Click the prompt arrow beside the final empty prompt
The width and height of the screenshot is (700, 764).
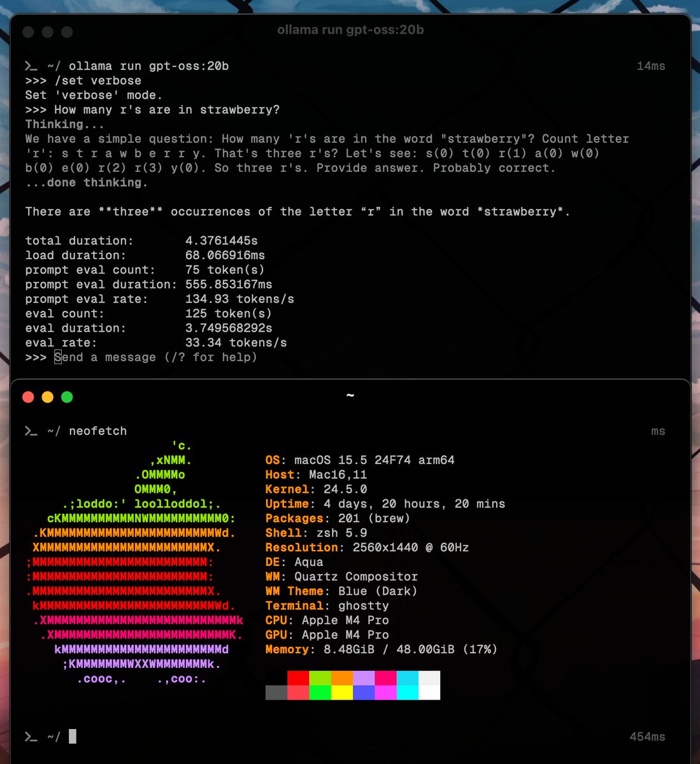click(30, 737)
